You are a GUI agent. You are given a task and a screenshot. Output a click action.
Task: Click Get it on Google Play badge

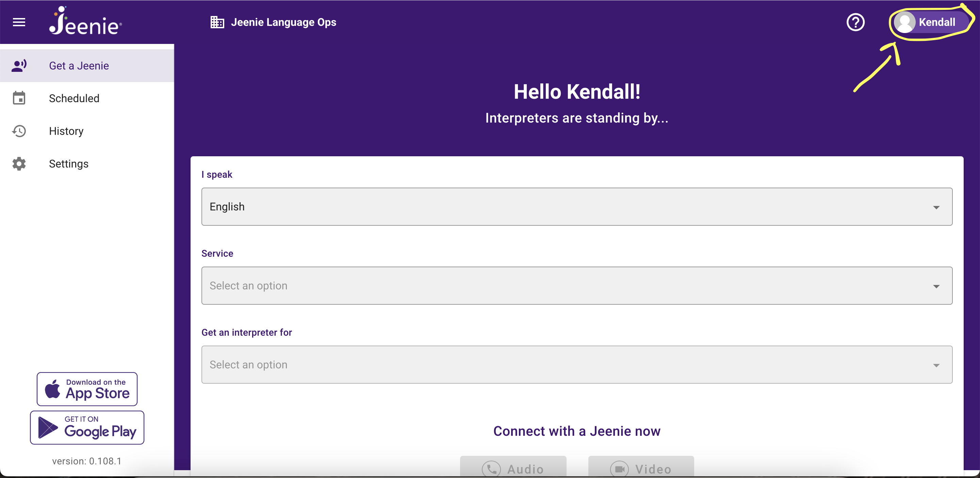coord(87,427)
